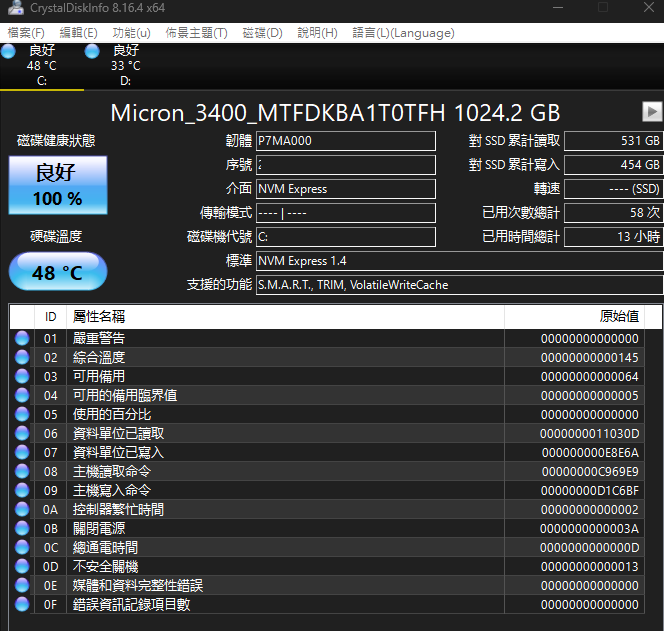The width and height of the screenshot is (664, 631).
Task: Click the 傳輸模式 transfer mode field
Action: [346, 213]
